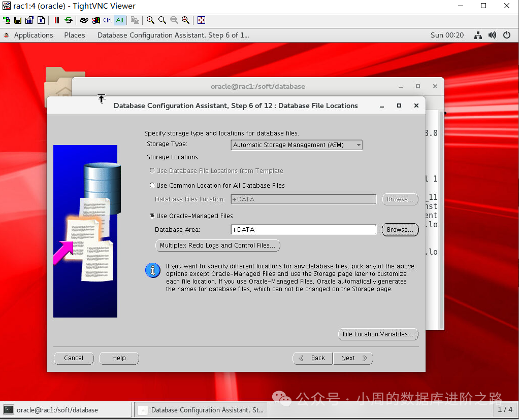Click the blue information icon
The width and height of the screenshot is (519, 420).
coord(152,270)
